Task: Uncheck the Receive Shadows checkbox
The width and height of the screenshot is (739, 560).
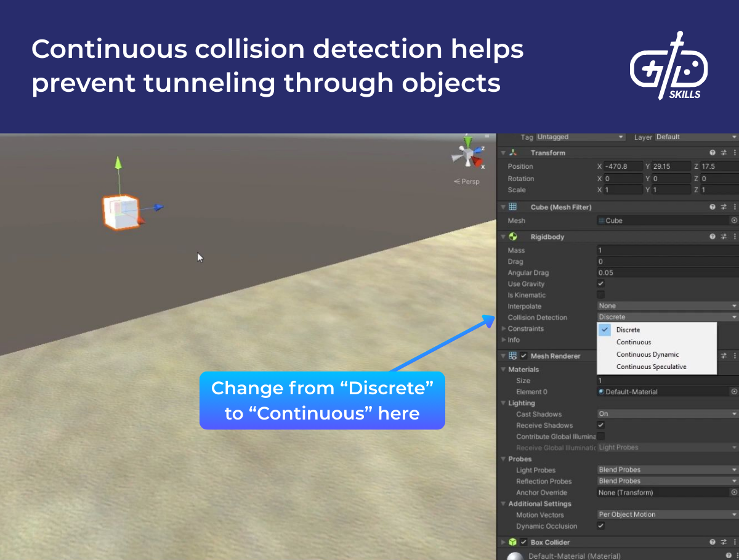Action: point(599,425)
